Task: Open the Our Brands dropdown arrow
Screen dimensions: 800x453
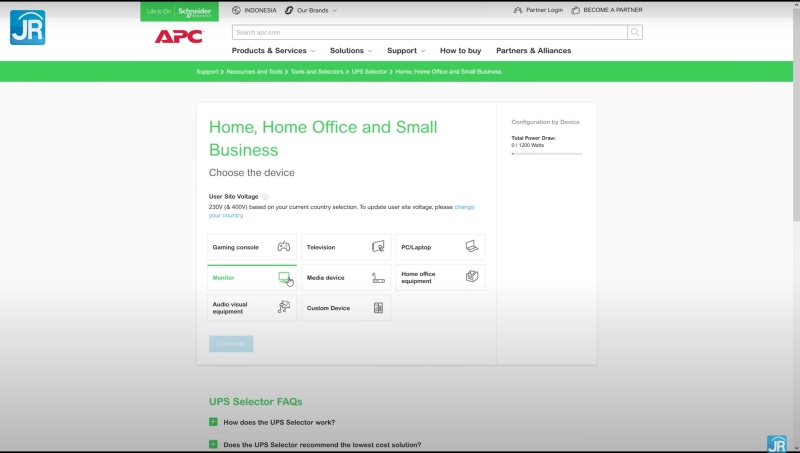Action: click(334, 10)
